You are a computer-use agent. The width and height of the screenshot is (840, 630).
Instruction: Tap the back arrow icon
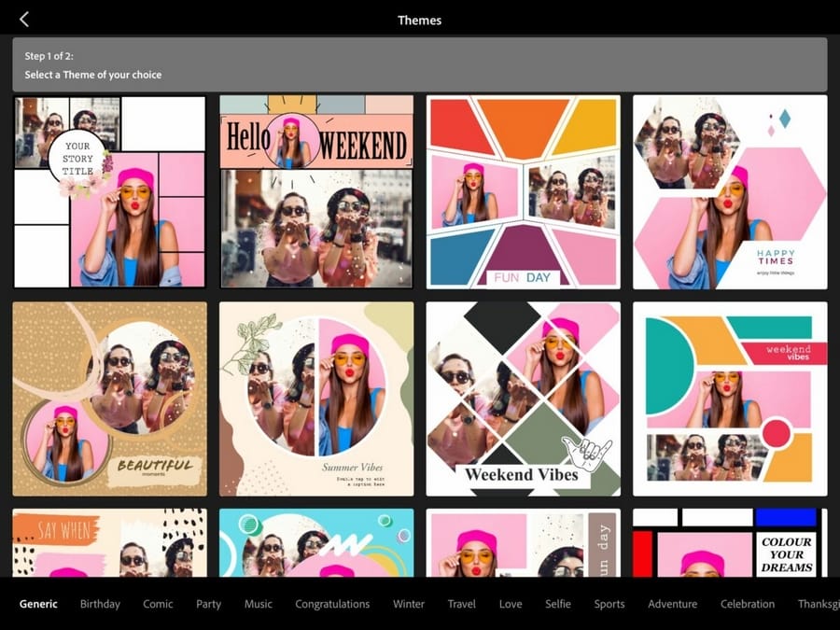[x=24, y=20]
